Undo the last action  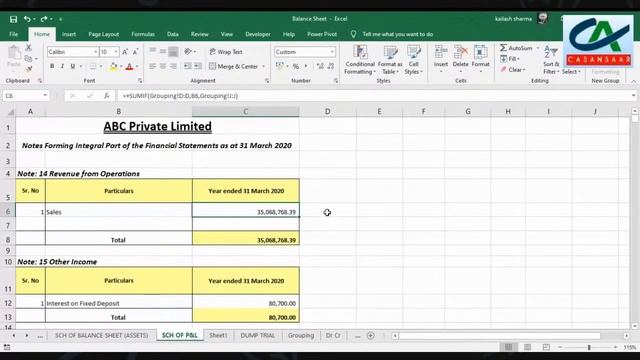27,19
